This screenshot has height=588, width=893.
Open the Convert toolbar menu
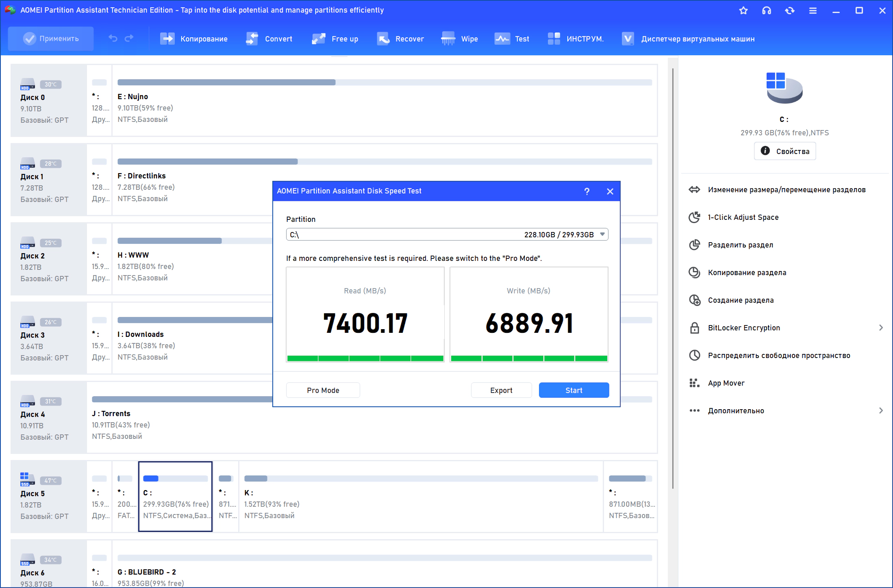269,39
